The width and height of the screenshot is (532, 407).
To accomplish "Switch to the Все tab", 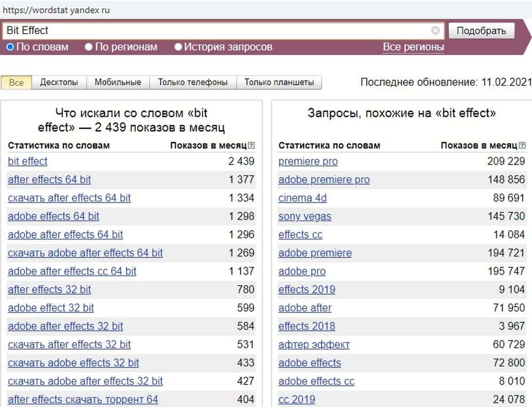I will pos(16,83).
